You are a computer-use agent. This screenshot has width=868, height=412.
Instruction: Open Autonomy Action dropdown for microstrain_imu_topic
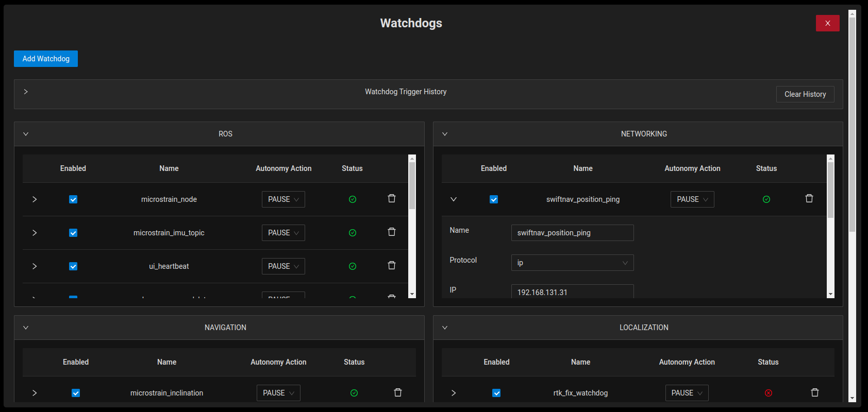[283, 233]
